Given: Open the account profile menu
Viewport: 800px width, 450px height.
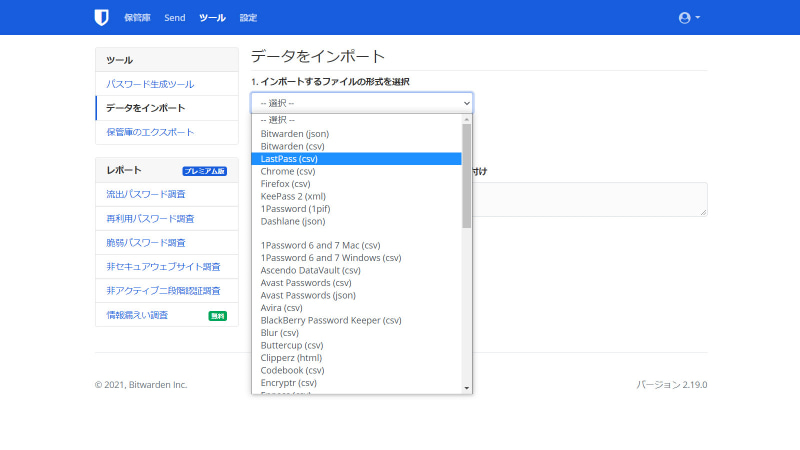Looking at the screenshot, I should point(689,18).
